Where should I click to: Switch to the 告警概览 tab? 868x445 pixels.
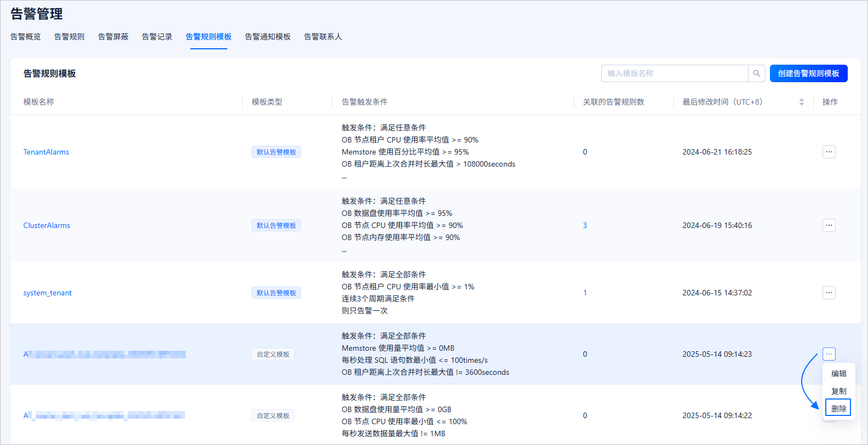(x=26, y=37)
